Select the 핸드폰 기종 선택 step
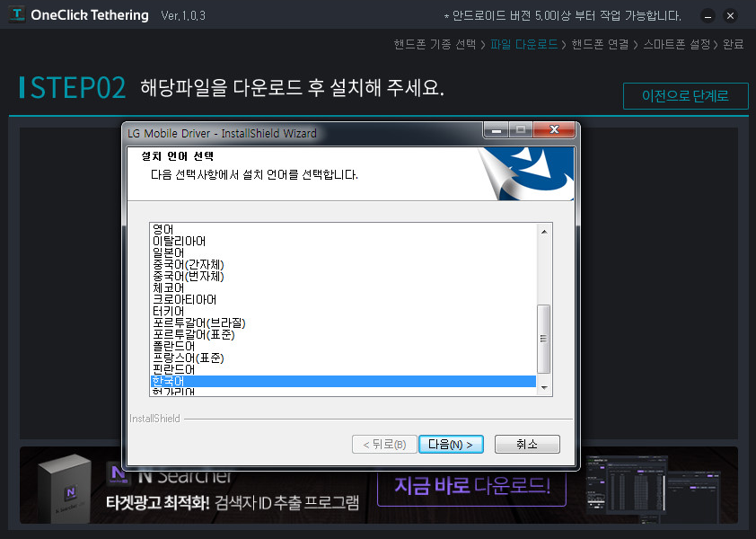 pyautogui.click(x=435, y=44)
